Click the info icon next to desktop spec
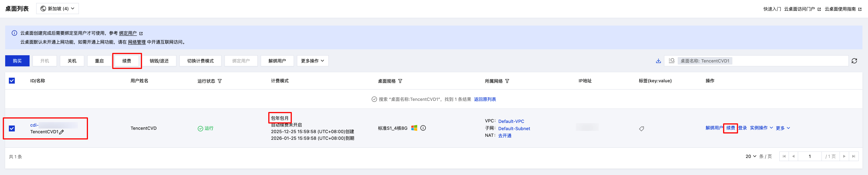 423,128
